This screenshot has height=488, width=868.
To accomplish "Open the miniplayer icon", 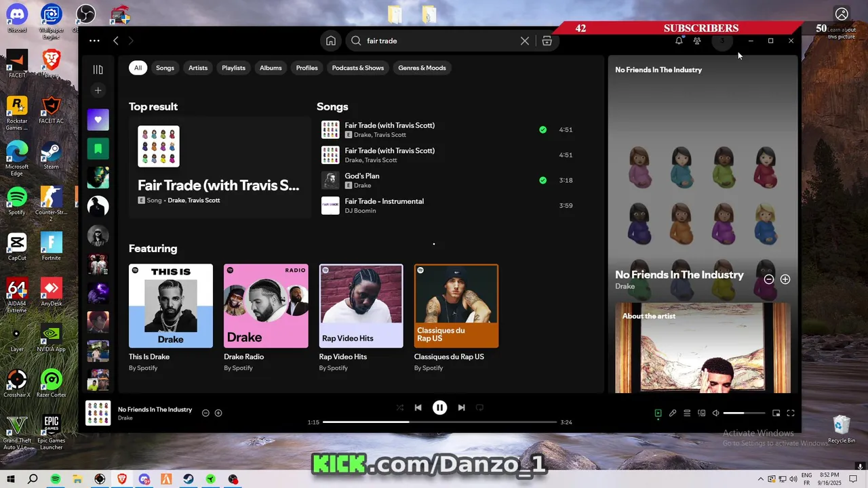I will pos(776,413).
